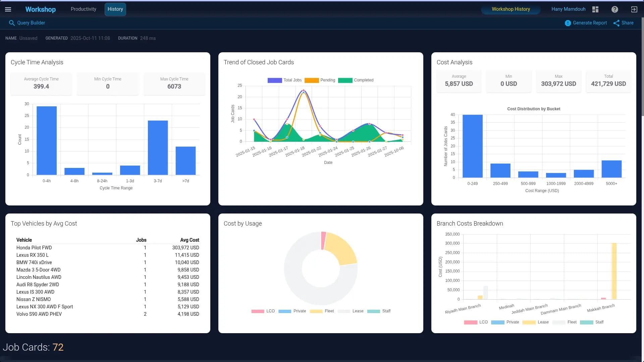The width and height of the screenshot is (644, 362).
Task: Click LCO color swatch in usage legend
Action: click(258, 311)
